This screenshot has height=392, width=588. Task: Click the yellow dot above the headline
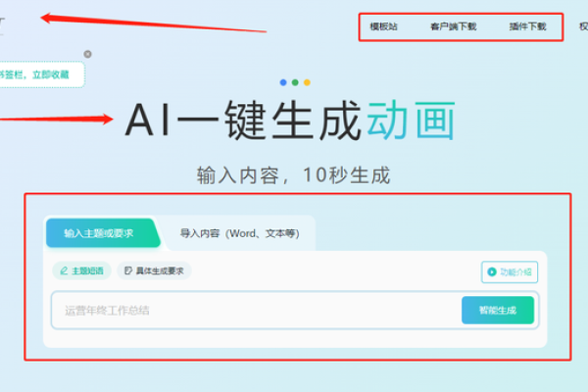click(x=307, y=82)
